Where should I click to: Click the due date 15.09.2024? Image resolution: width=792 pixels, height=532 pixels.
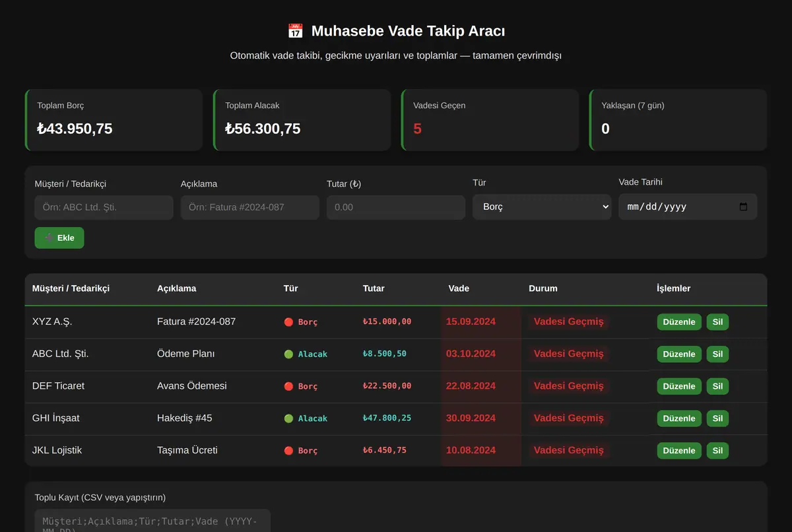(471, 321)
